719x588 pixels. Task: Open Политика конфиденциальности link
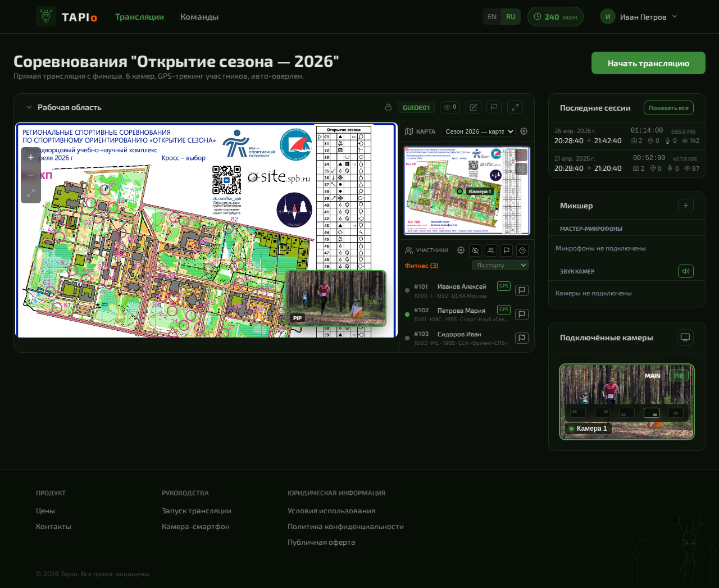pos(345,526)
